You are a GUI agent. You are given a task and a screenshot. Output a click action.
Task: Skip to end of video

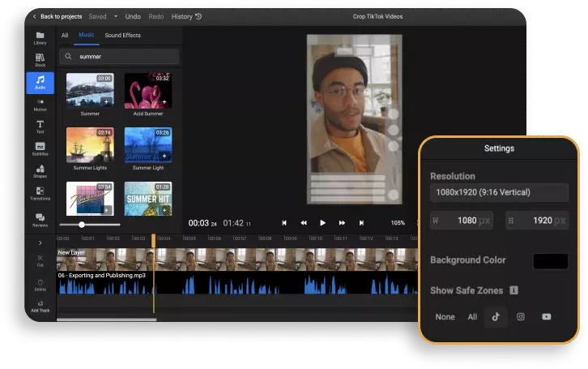[x=361, y=223]
